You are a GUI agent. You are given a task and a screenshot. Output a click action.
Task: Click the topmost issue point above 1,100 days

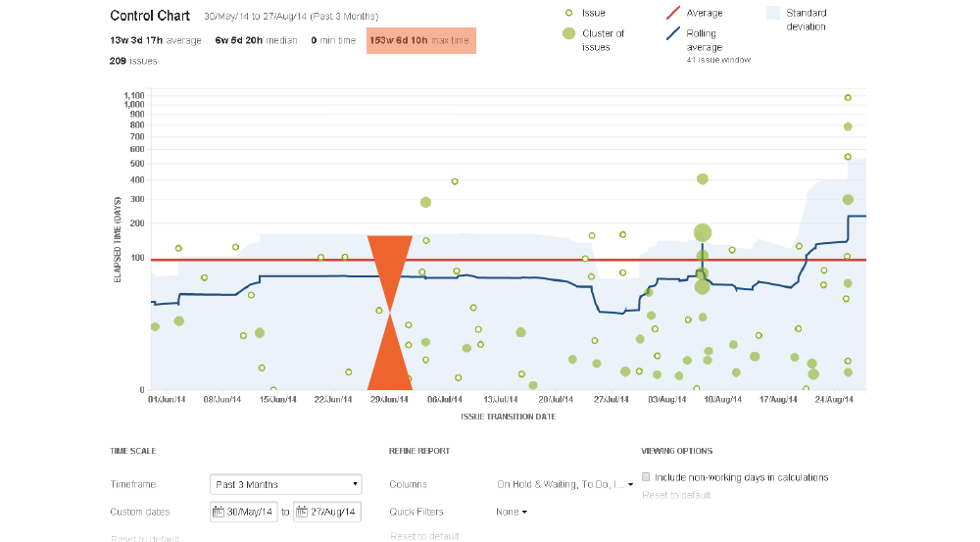pyautogui.click(x=848, y=98)
